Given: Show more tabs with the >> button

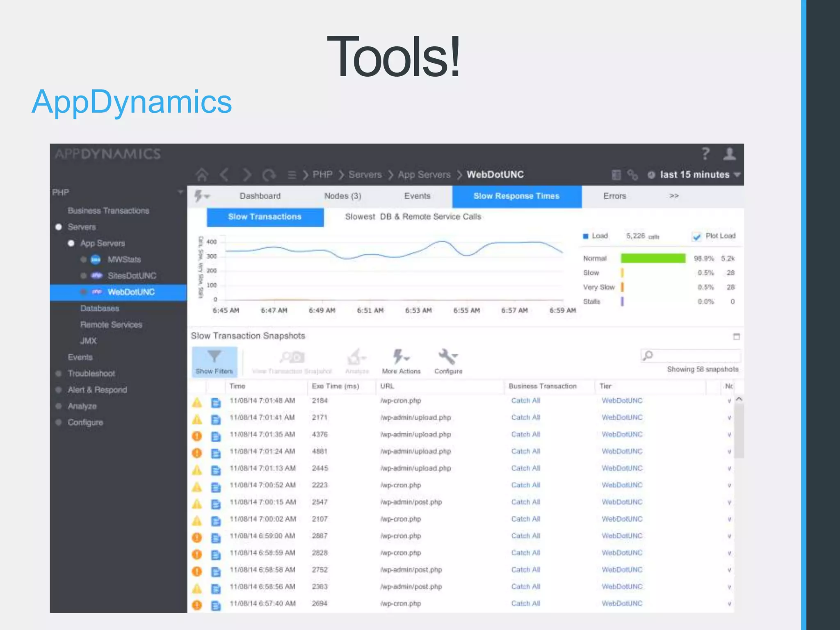Looking at the screenshot, I should [x=674, y=196].
